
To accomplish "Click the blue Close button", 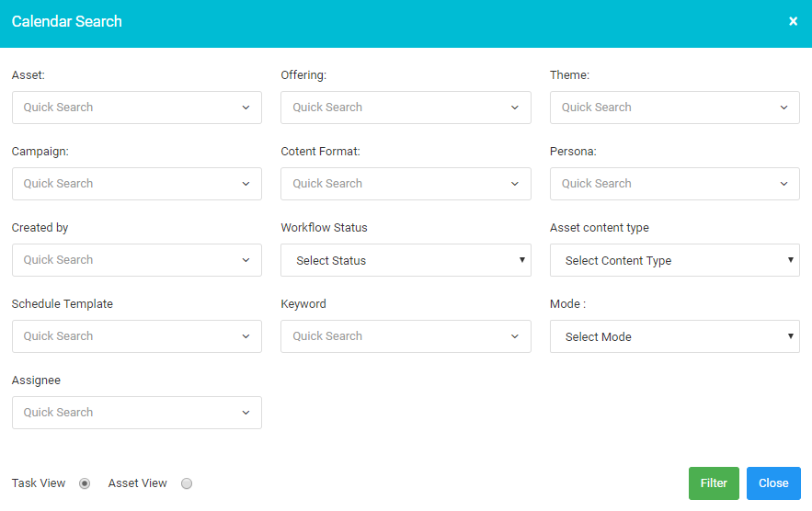I will pos(773,483).
